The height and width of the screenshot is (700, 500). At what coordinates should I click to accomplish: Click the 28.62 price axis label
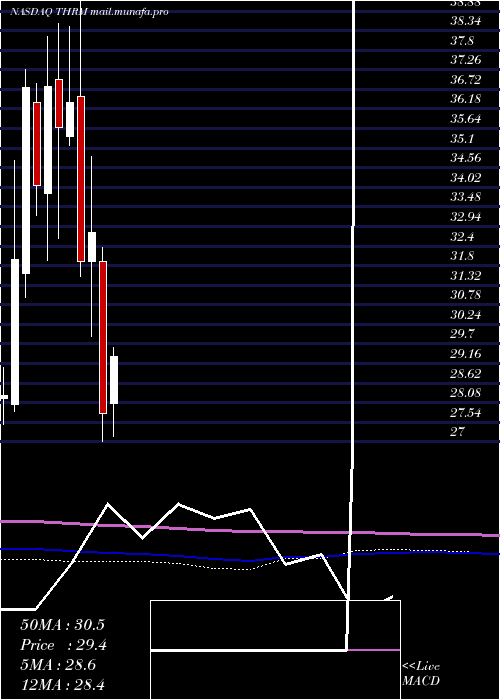466,373
